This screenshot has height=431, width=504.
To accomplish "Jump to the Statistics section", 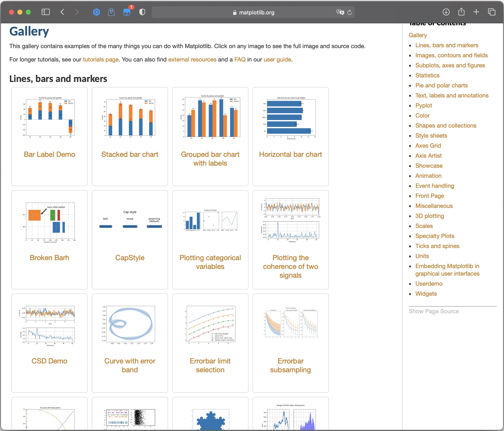I will point(427,75).
